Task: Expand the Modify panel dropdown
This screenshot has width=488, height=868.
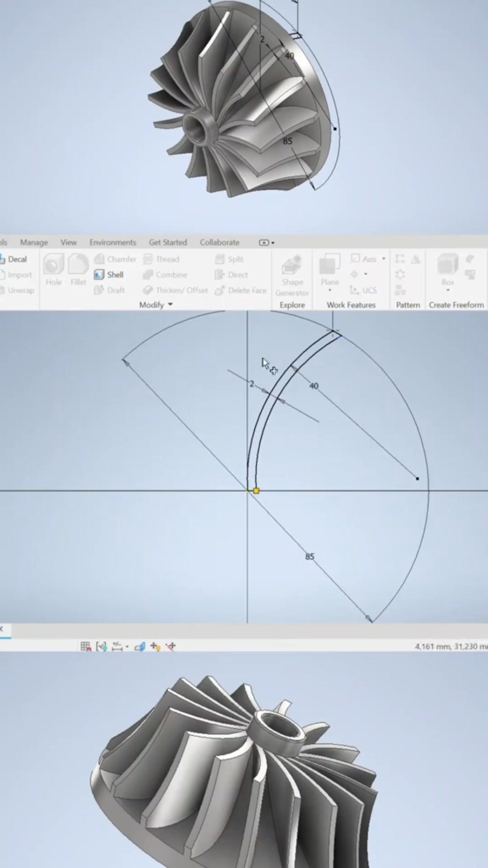Action: pyautogui.click(x=170, y=305)
